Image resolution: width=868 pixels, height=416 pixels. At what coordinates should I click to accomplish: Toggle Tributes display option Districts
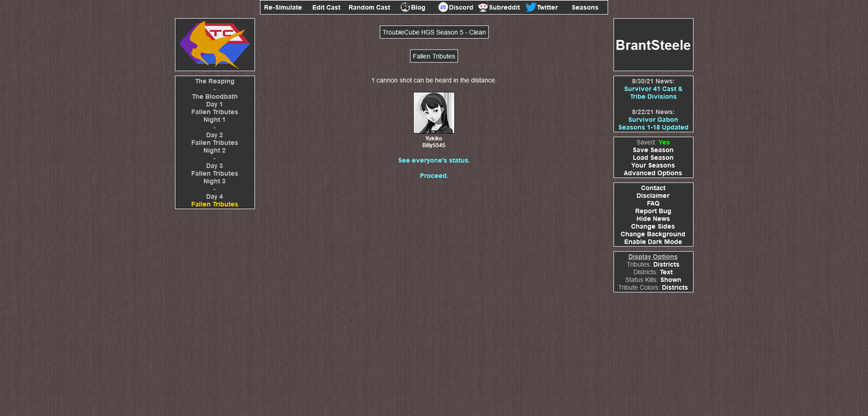pyautogui.click(x=666, y=265)
